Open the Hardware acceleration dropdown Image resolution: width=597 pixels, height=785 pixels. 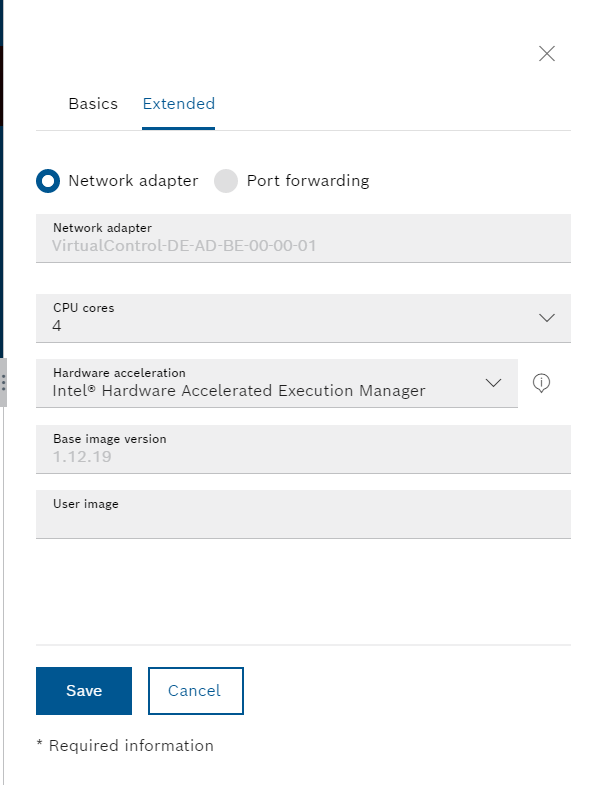(276, 383)
